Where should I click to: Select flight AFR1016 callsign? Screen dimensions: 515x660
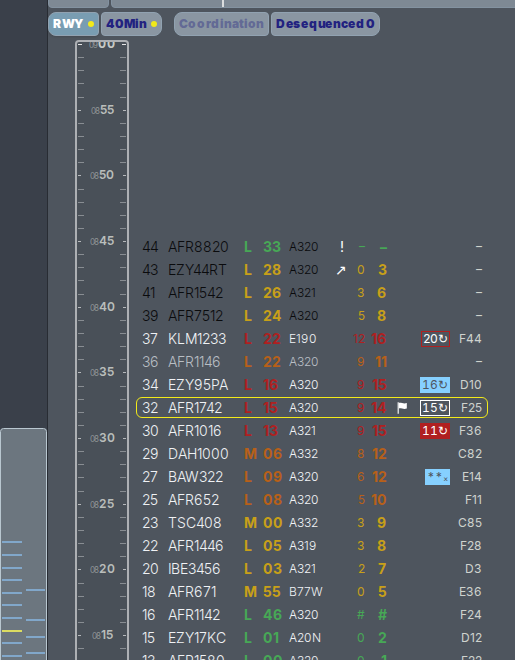[195, 431]
